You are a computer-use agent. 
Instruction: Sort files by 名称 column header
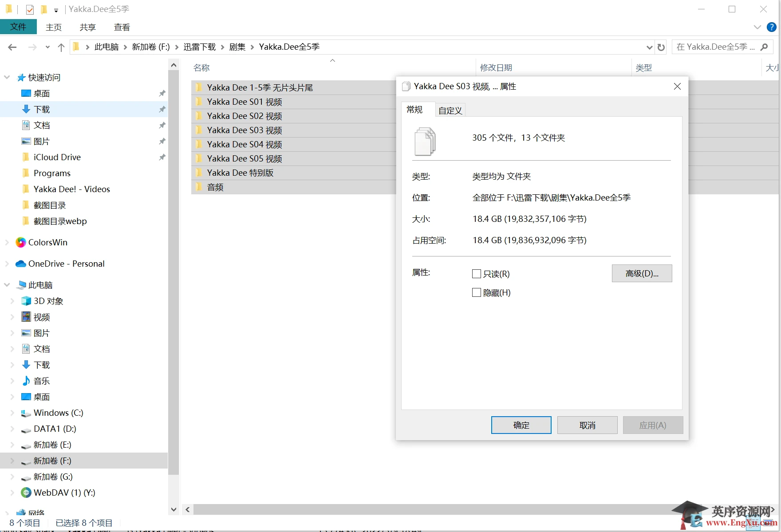[201, 68]
